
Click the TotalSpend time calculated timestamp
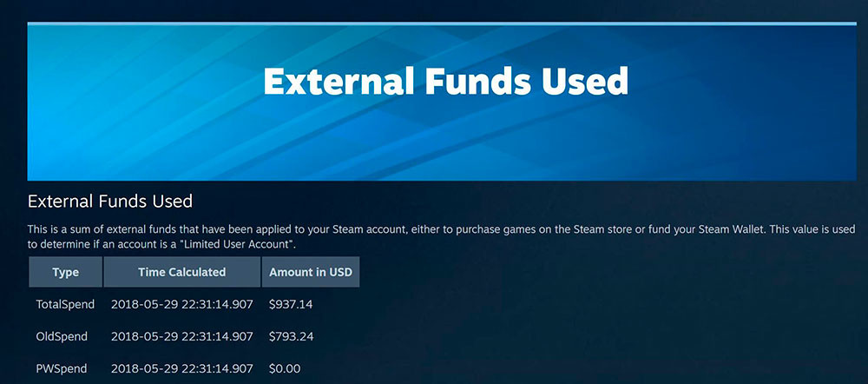(x=182, y=304)
